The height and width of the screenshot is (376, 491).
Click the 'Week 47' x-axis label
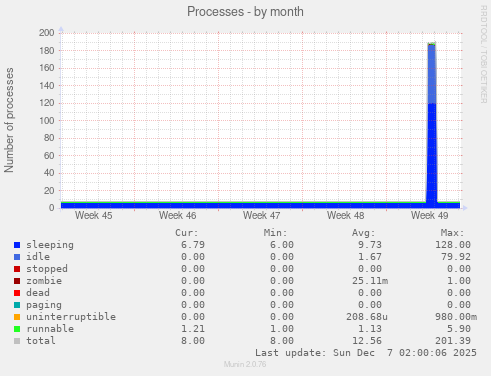coord(261,215)
